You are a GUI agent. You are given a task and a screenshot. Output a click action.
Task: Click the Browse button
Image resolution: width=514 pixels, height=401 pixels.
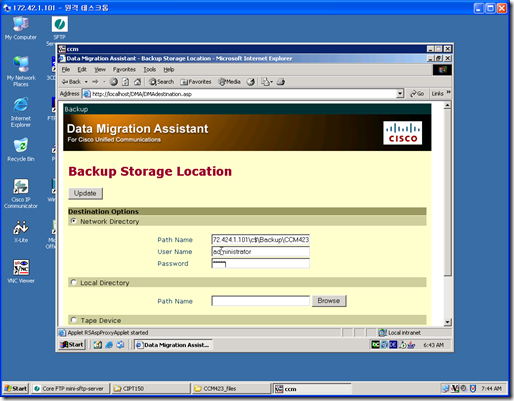329,301
